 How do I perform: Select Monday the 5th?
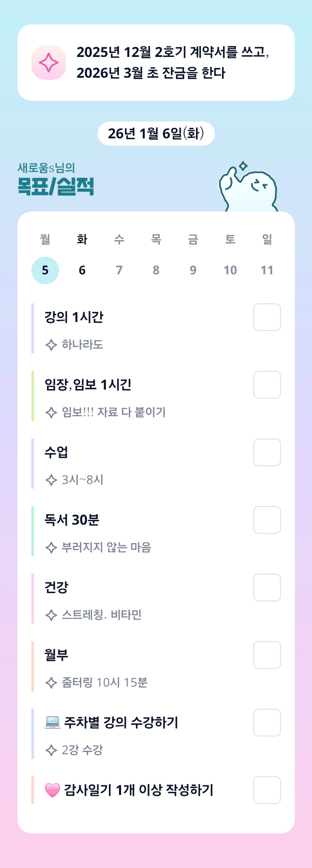point(45,270)
